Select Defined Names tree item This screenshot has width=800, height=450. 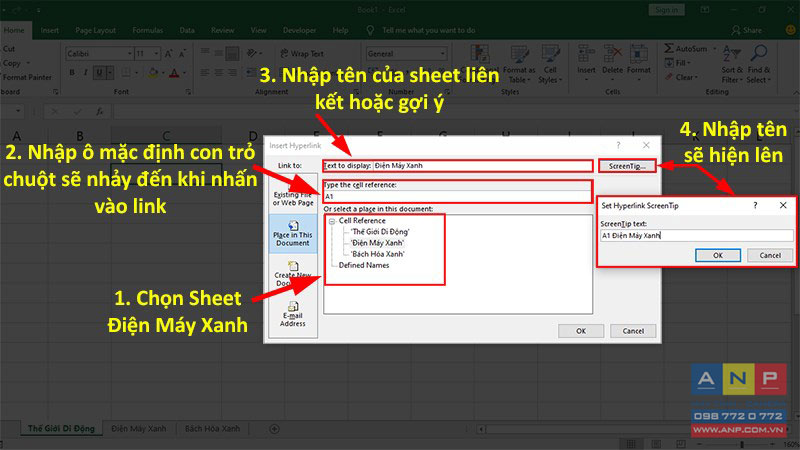tap(364, 265)
